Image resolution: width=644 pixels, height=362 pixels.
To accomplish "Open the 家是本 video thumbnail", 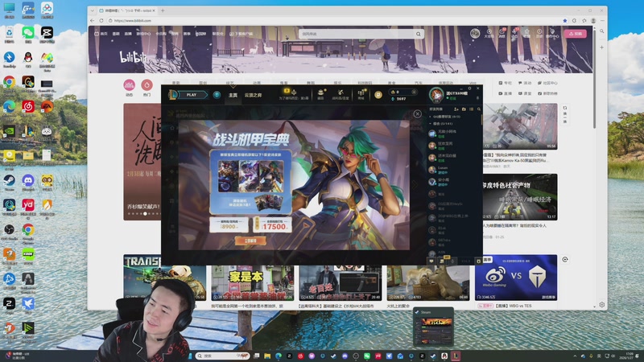I will [253, 282].
